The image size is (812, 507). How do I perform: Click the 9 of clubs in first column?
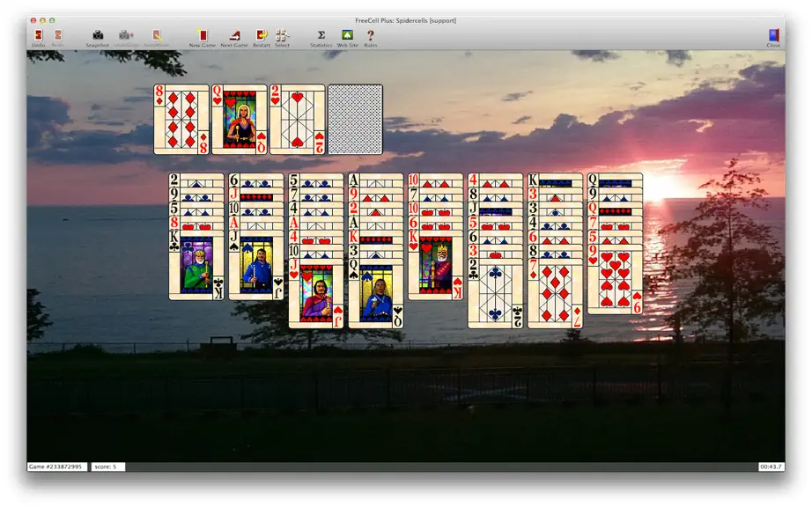click(x=196, y=195)
